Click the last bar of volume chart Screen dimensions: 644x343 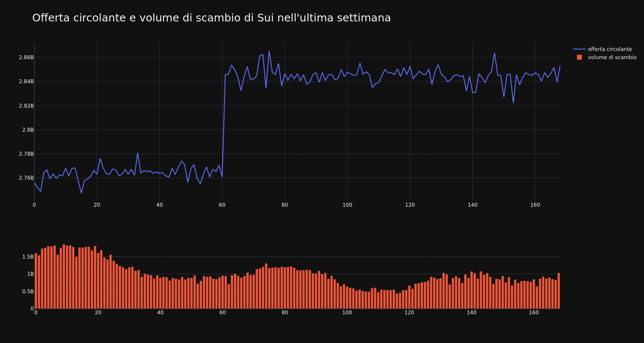point(559,291)
